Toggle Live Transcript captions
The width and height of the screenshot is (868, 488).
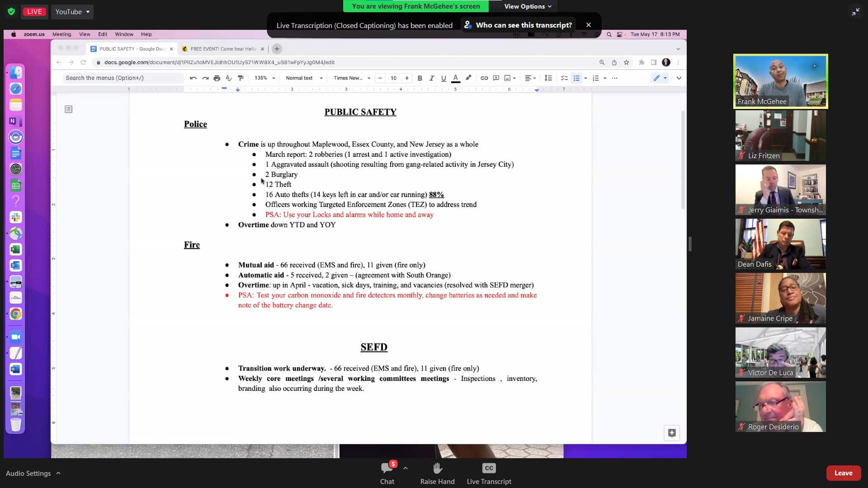pos(489,473)
